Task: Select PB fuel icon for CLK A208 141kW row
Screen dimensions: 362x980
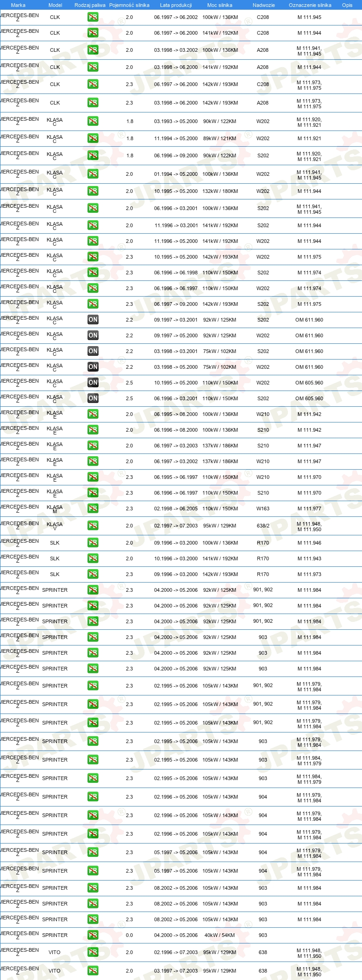Action: pos(93,67)
